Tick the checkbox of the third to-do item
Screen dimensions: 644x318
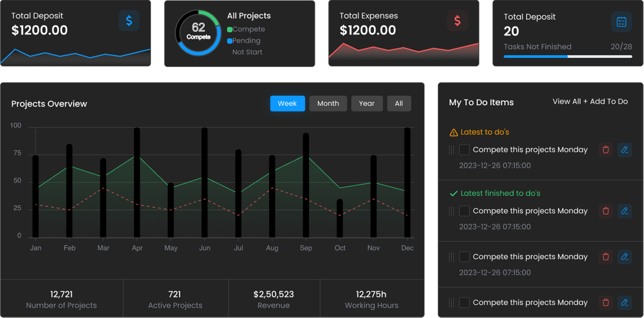tap(464, 257)
